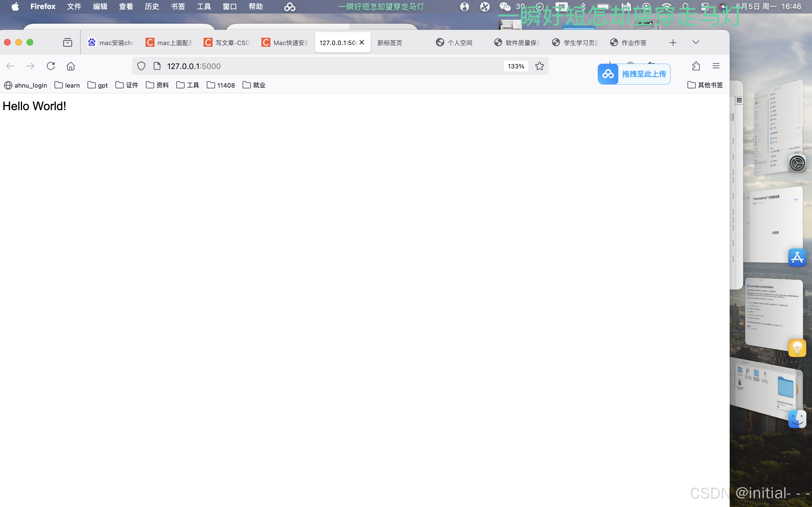The height and width of the screenshot is (507, 812).
Task: Expand the list all tabs chevron
Action: click(696, 43)
